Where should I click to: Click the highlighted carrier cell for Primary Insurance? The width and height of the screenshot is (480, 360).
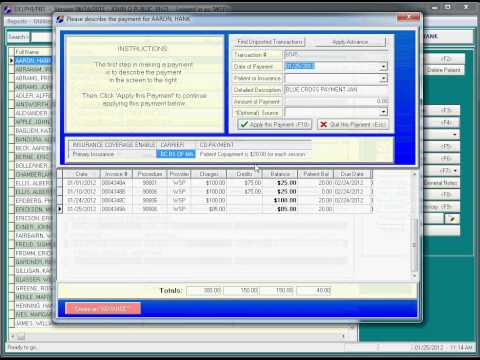(x=176, y=154)
